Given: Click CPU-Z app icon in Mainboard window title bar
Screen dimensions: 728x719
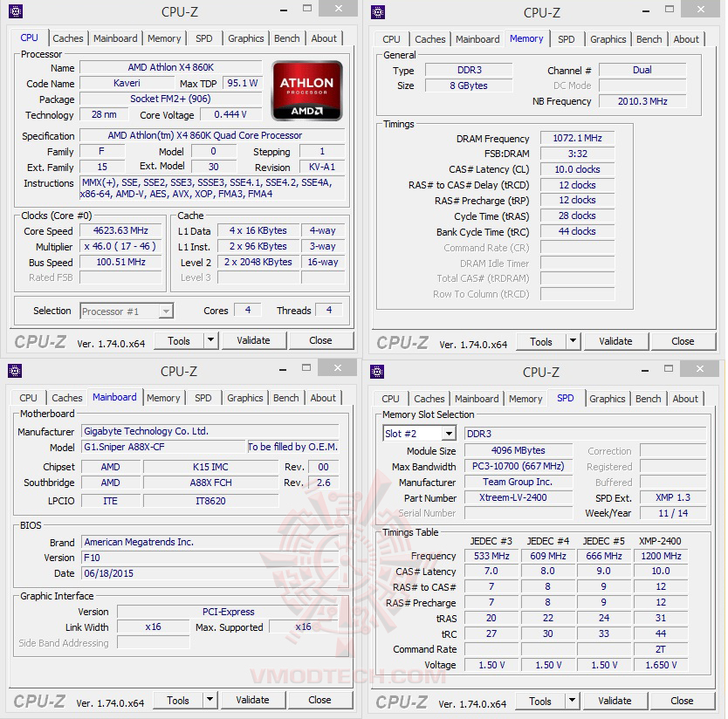Looking at the screenshot, I should (15, 371).
